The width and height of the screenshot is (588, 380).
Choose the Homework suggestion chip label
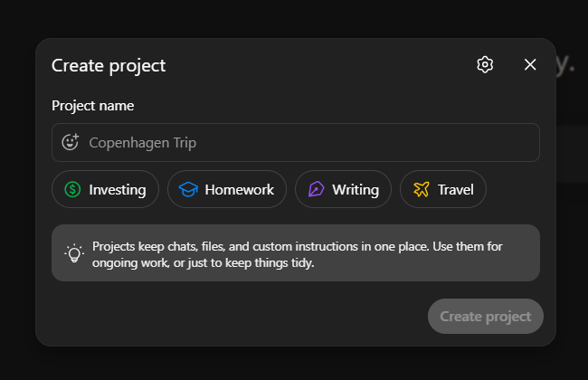pos(239,190)
